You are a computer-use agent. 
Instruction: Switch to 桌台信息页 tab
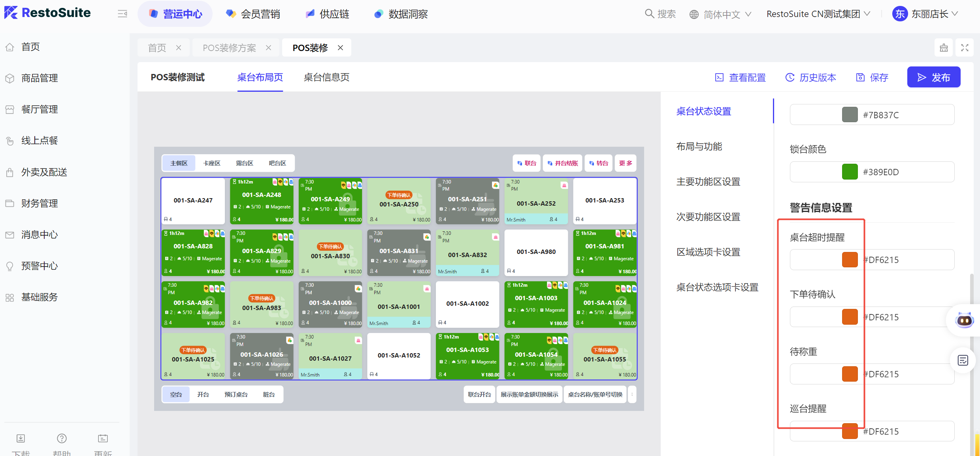(326, 78)
